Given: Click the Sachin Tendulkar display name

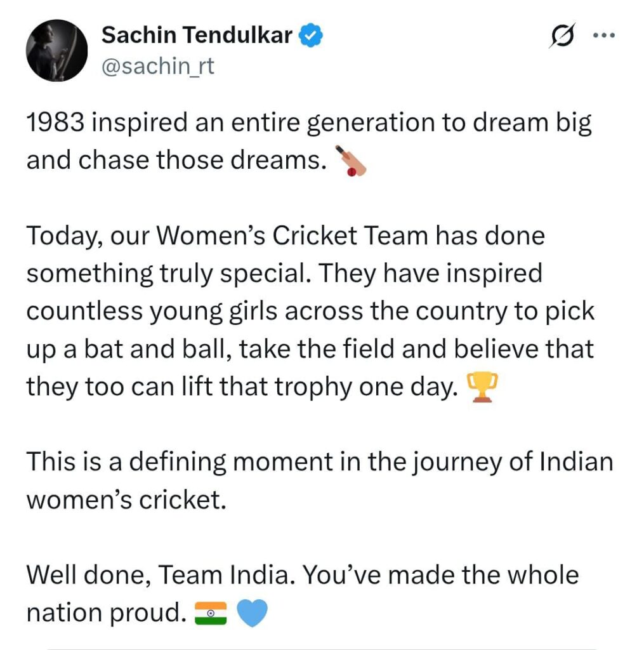Looking at the screenshot, I should click(x=197, y=36).
